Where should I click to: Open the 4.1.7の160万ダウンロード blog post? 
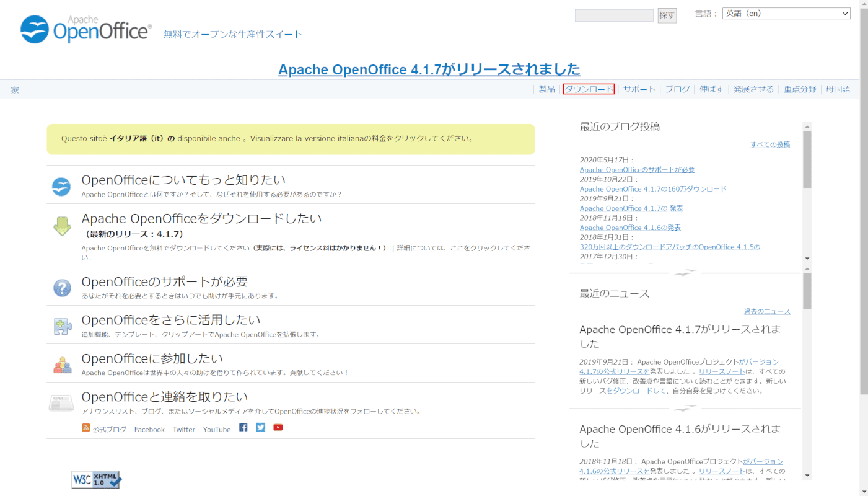pyautogui.click(x=653, y=189)
